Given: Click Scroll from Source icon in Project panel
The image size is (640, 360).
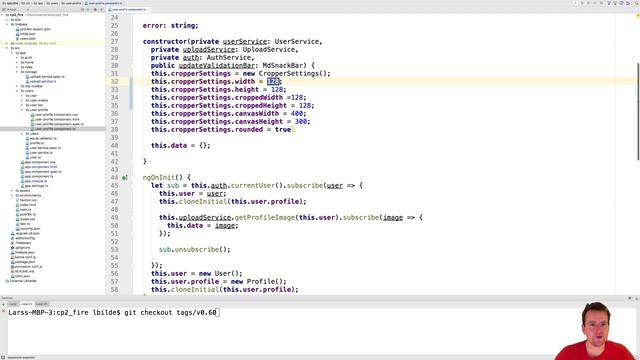Looking at the screenshot, I should coord(82,9).
